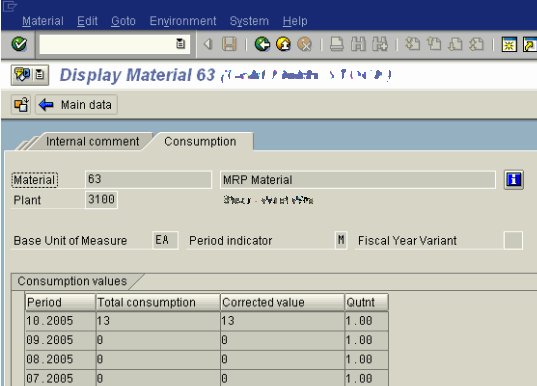Click the Save floppy disk icon
The width and height of the screenshot is (537, 386).
[x=229, y=44]
